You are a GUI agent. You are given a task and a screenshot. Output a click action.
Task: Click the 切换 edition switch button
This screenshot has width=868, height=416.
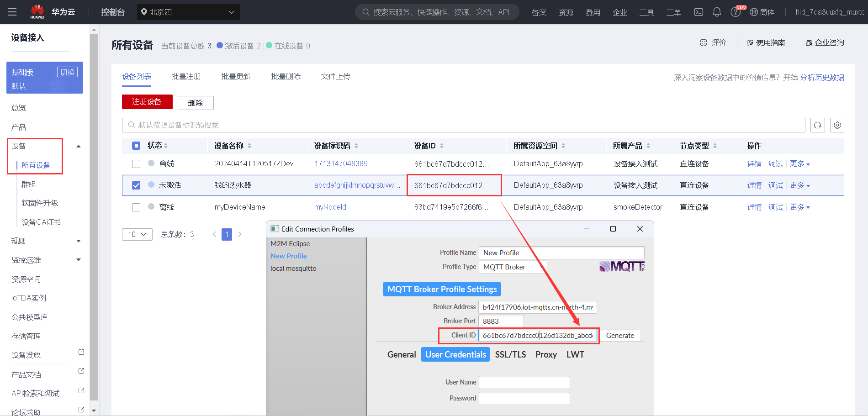67,72
